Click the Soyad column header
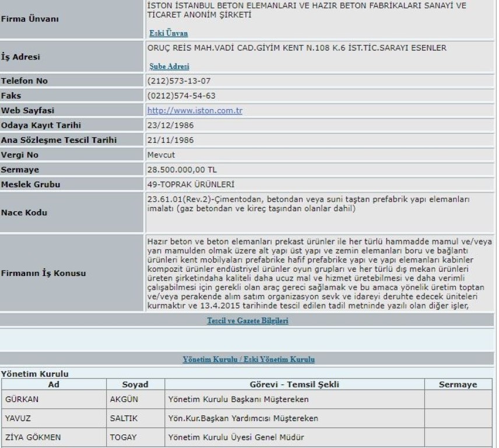Viewport: 499px width, 448px height. (x=135, y=384)
